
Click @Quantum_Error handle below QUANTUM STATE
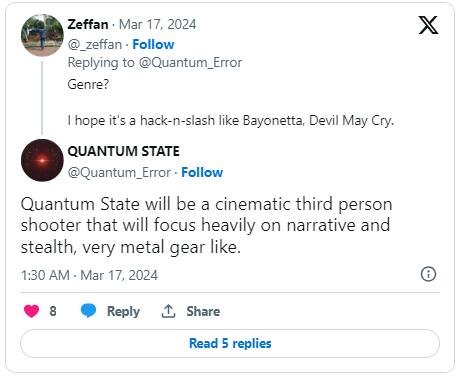[119, 172]
